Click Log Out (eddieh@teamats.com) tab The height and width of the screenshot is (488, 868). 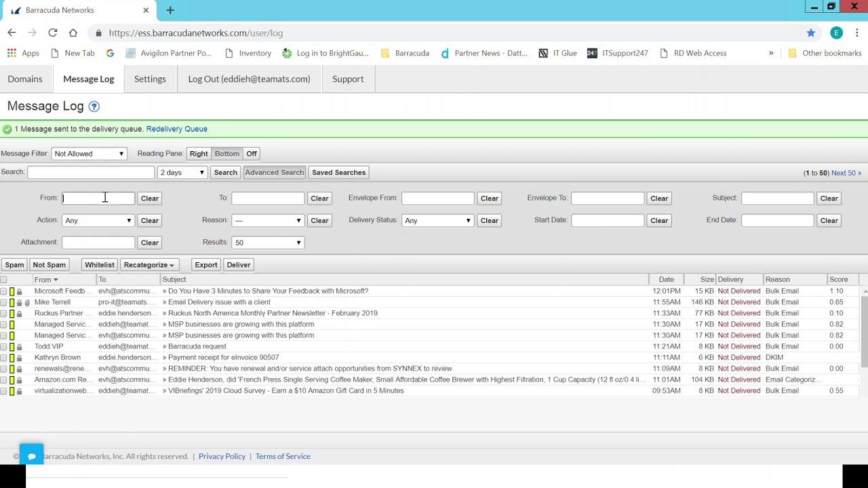pyautogui.click(x=249, y=79)
